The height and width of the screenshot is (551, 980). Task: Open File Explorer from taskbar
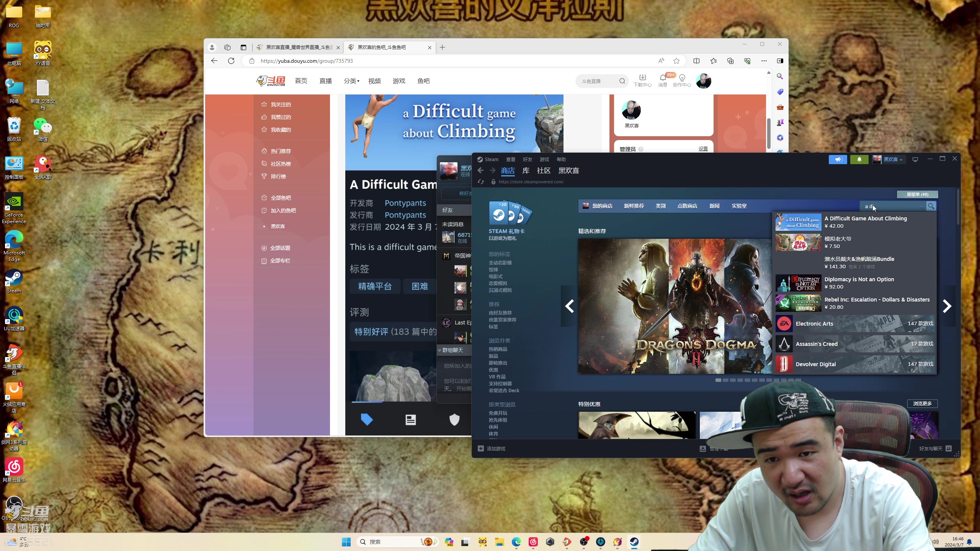(499, 542)
